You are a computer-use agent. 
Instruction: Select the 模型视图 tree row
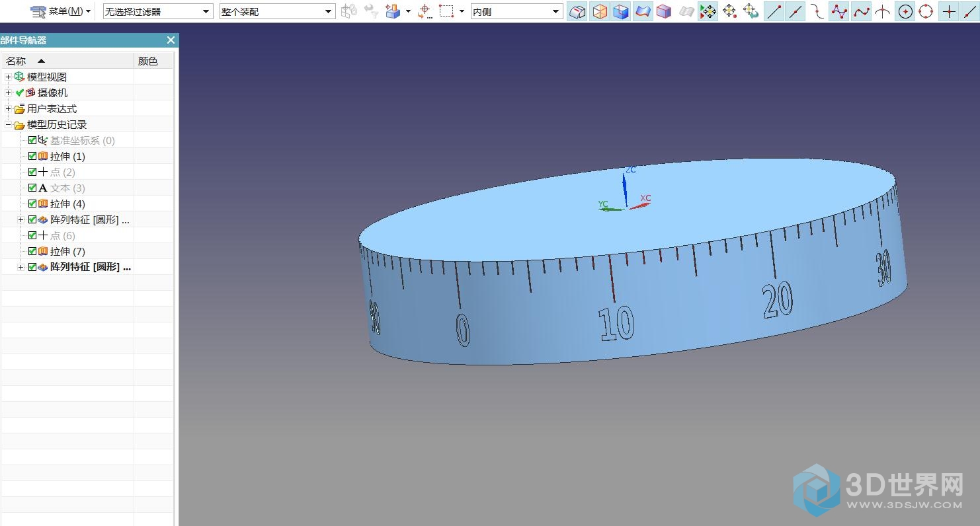click(x=47, y=77)
